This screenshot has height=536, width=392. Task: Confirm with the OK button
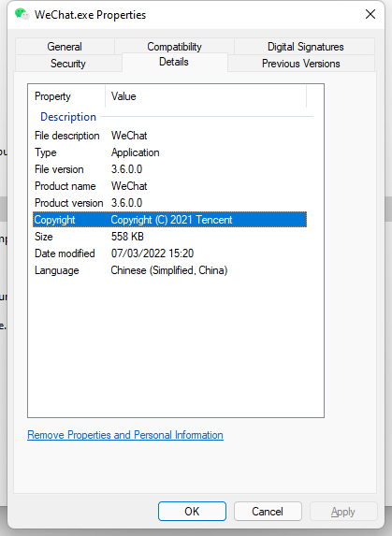pyautogui.click(x=192, y=511)
